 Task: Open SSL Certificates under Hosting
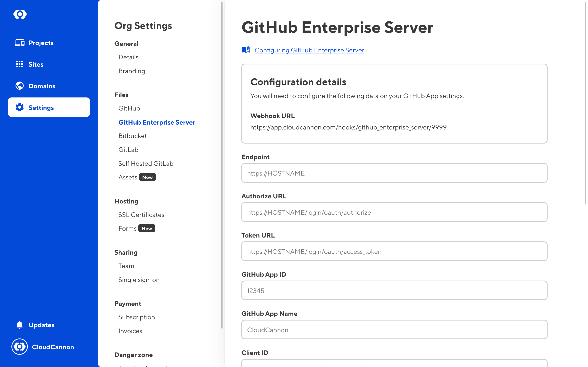click(x=141, y=215)
